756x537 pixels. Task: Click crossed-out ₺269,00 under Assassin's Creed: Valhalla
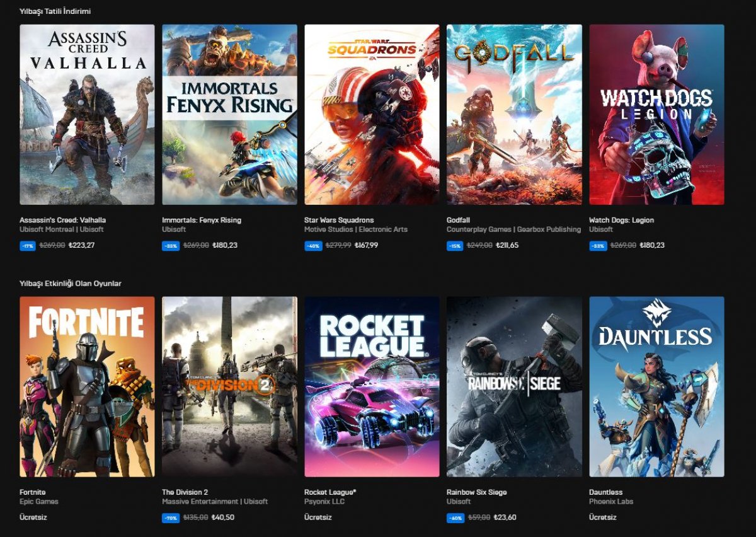pyautogui.click(x=52, y=245)
